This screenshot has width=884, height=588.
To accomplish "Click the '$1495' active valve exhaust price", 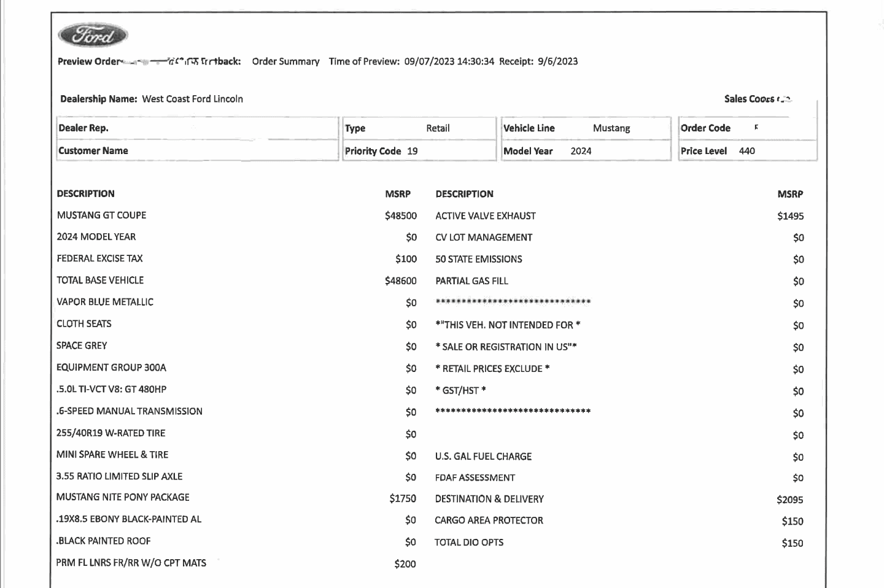I will [790, 216].
